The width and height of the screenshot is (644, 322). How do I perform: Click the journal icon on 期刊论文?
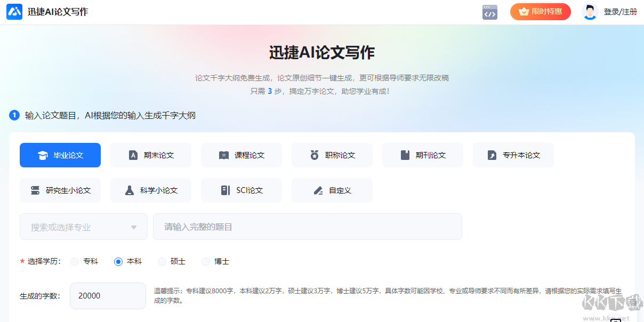click(405, 155)
